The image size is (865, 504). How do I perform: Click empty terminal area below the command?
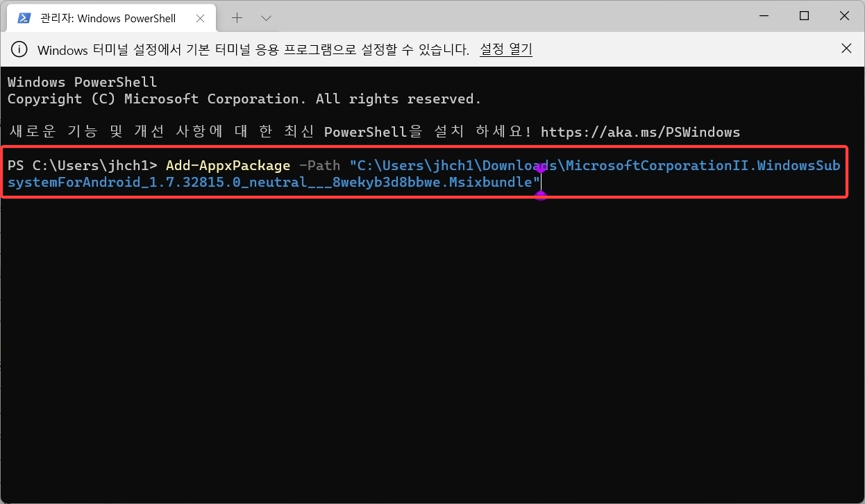(417, 312)
